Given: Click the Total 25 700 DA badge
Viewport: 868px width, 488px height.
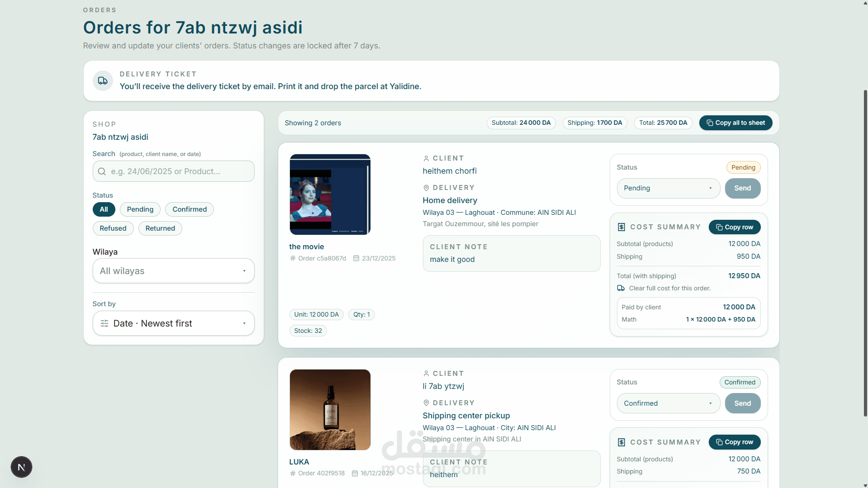Looking at the screenshot, I should pos(663,123).
